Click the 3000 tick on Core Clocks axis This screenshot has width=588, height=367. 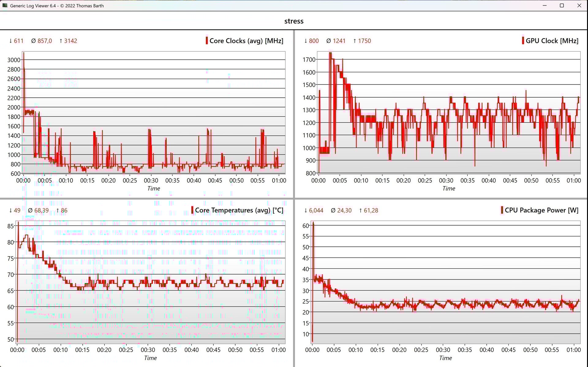point(14,60)
